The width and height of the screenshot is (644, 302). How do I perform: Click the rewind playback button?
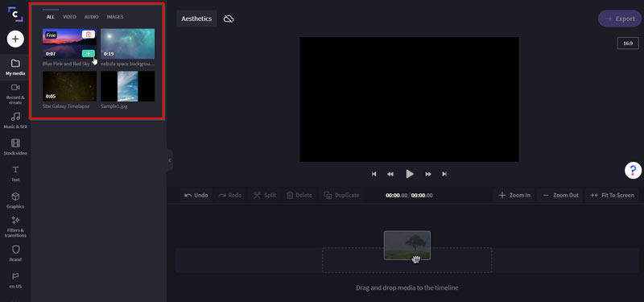point(390,174)
